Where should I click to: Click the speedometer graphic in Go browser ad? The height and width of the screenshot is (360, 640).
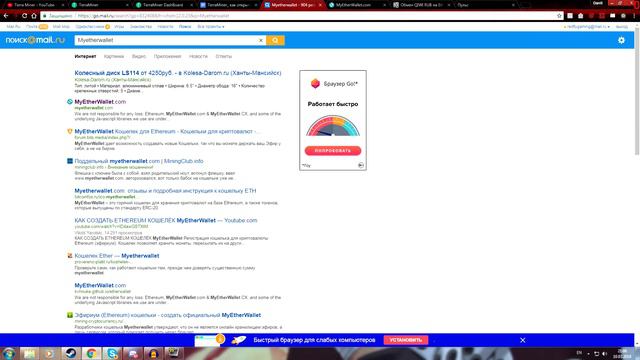[333, 125]
